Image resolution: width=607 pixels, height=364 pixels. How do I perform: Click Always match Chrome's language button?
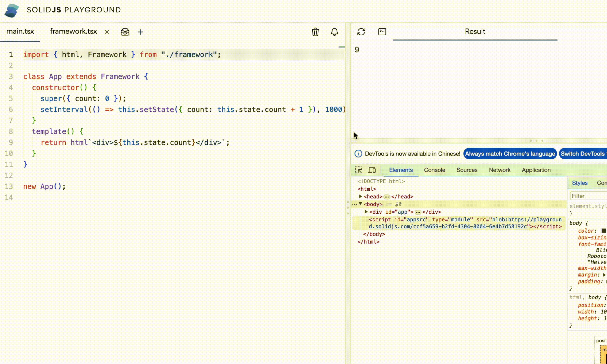point(510,154)
